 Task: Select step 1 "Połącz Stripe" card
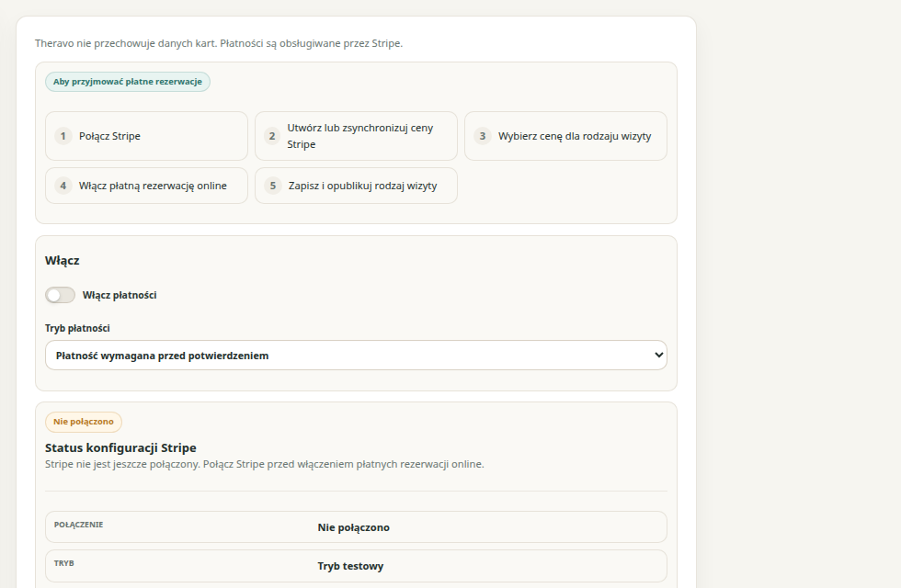(x=146, y=136)
